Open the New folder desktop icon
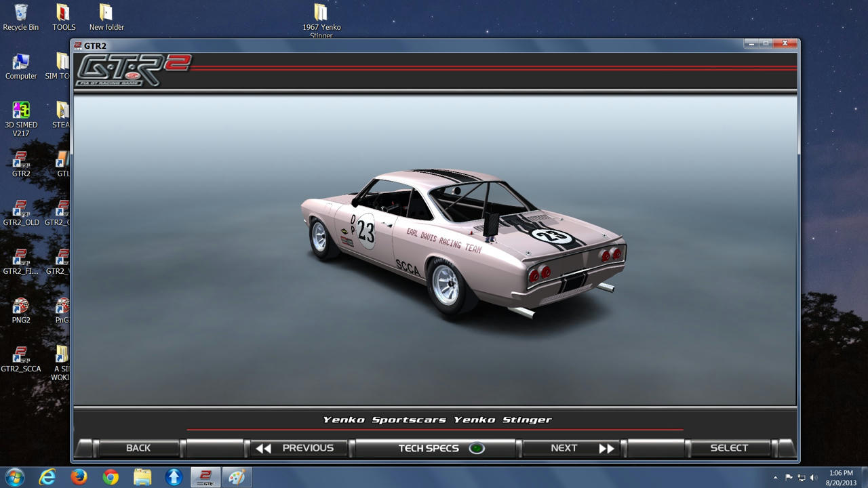 point(106,18)
